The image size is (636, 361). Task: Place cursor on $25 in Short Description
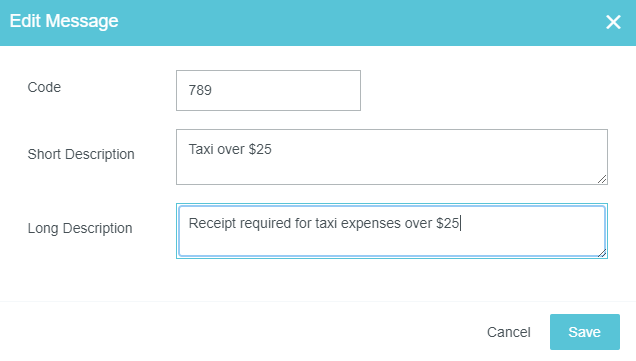260,149
